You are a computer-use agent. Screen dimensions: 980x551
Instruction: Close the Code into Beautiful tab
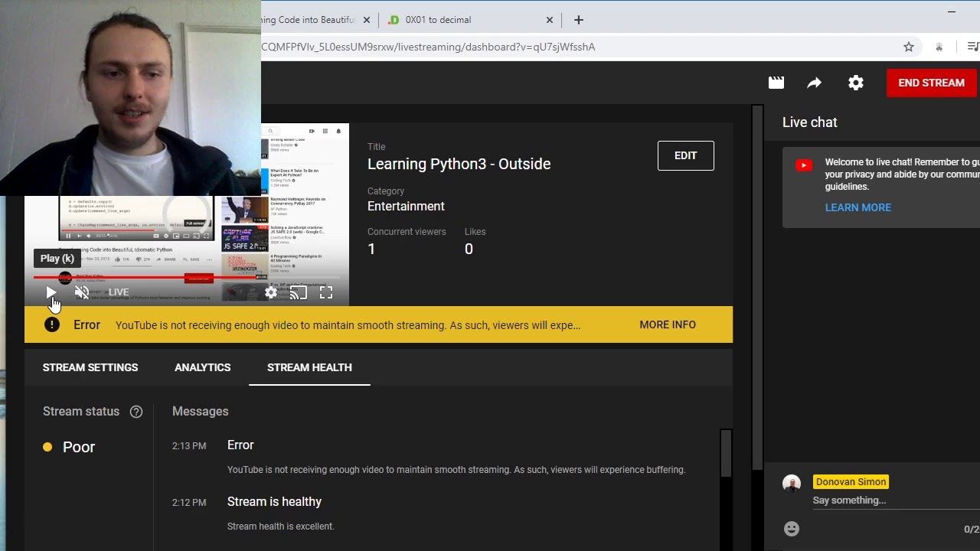tap(366, 20)
